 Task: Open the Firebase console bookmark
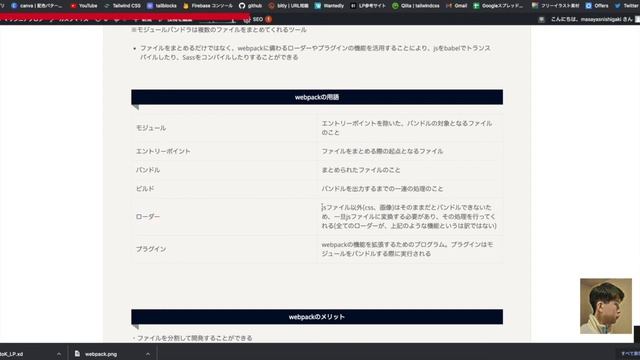coord(208,6)
